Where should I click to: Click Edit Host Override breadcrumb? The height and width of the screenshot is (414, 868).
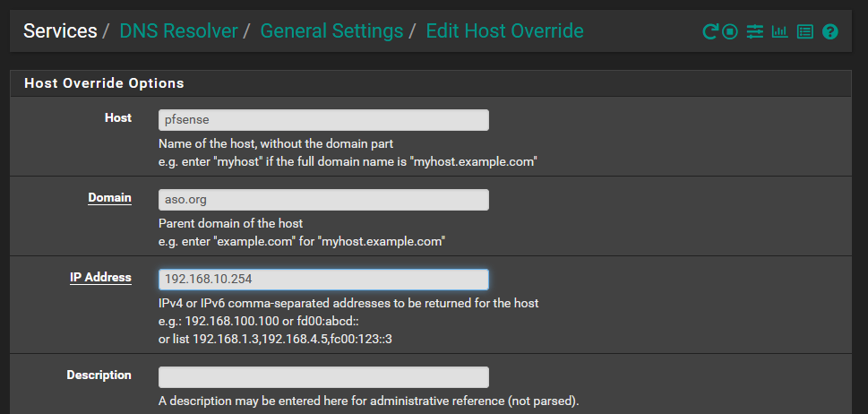[x=504, y=31]
